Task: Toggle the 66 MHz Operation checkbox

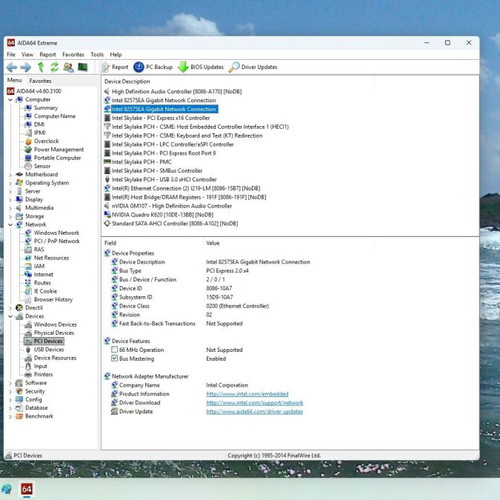Action: coord(114,350)
